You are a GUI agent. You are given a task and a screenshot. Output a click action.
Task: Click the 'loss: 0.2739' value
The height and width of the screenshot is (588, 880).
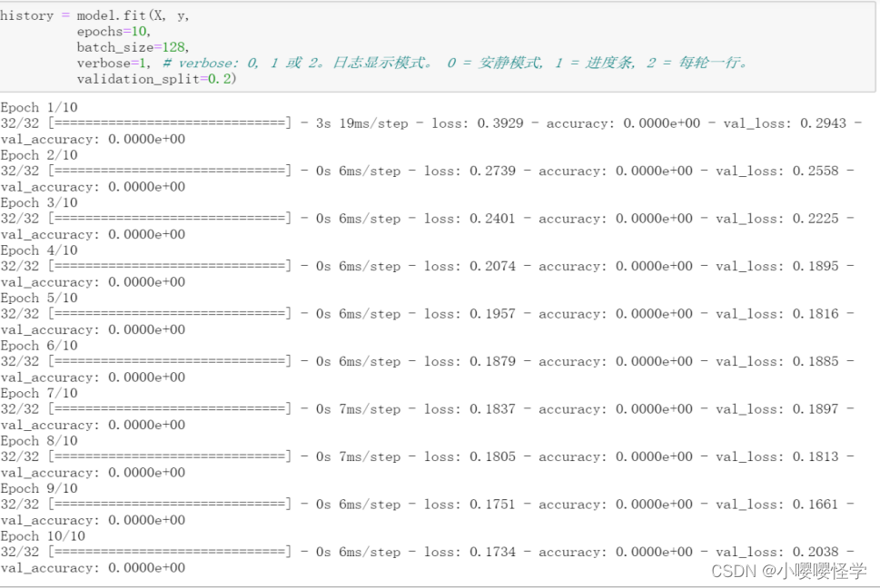coord(470,171)
